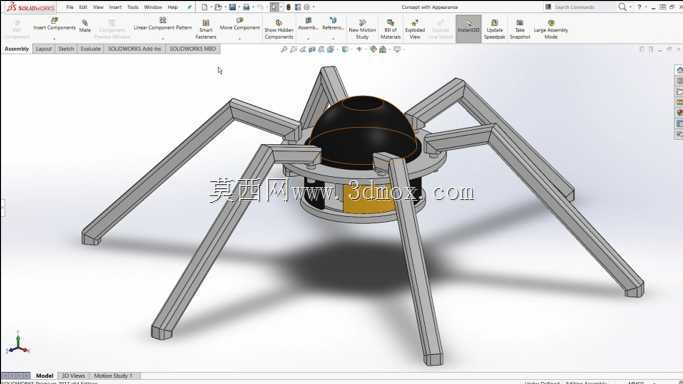The height and width of the screenshot is (384, 683).
Task: Switch to the Assembly tab
Action: pyautogui.click(x=17, y=49)
